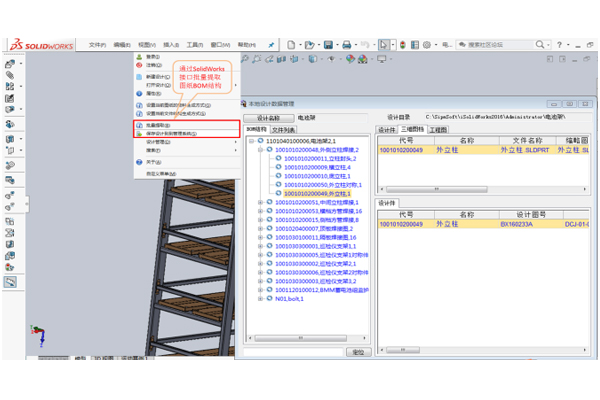Click the Previous View icon

pos(269,59)
